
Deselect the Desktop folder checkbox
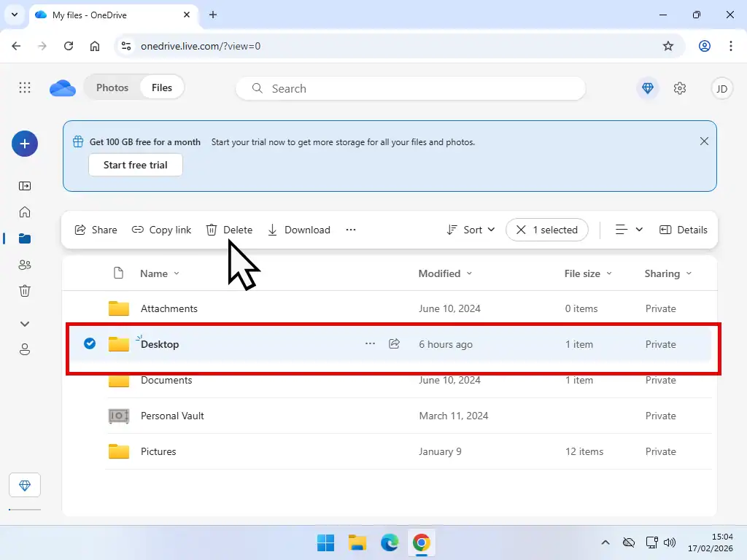89,343
